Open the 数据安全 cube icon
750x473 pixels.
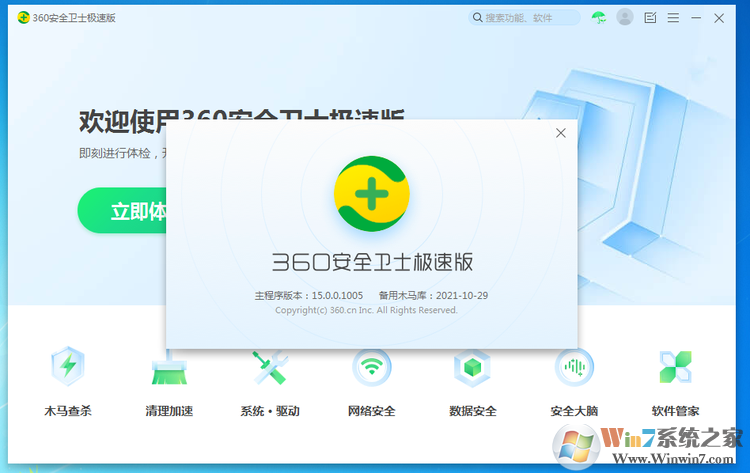point(473,367)
